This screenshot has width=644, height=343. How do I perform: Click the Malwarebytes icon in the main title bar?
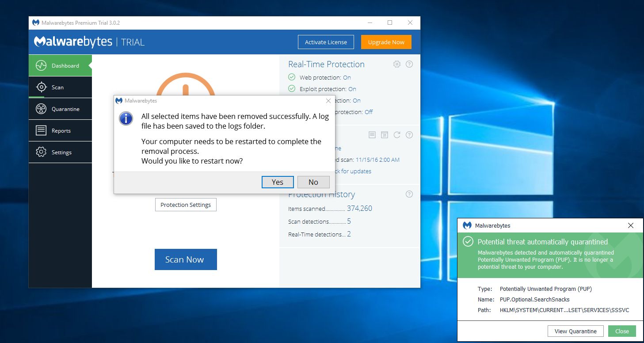pos(36,23)
